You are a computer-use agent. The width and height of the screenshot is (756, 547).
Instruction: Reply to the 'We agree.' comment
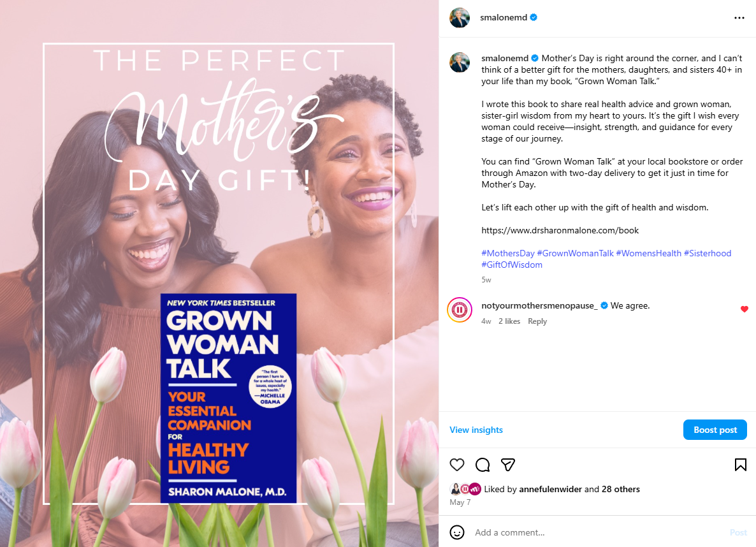537,321
